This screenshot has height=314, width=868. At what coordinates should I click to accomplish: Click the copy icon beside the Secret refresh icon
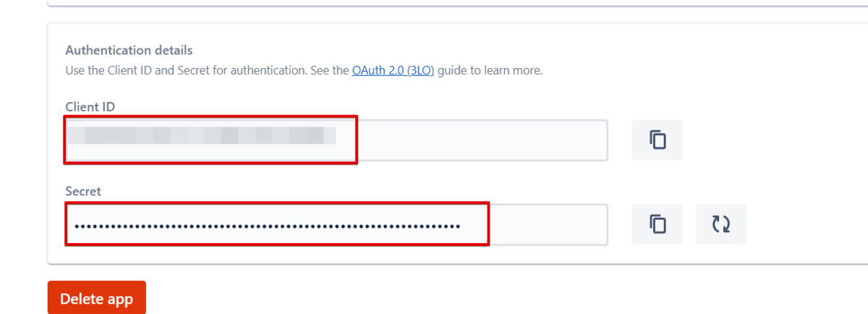[x=657, y=224]
